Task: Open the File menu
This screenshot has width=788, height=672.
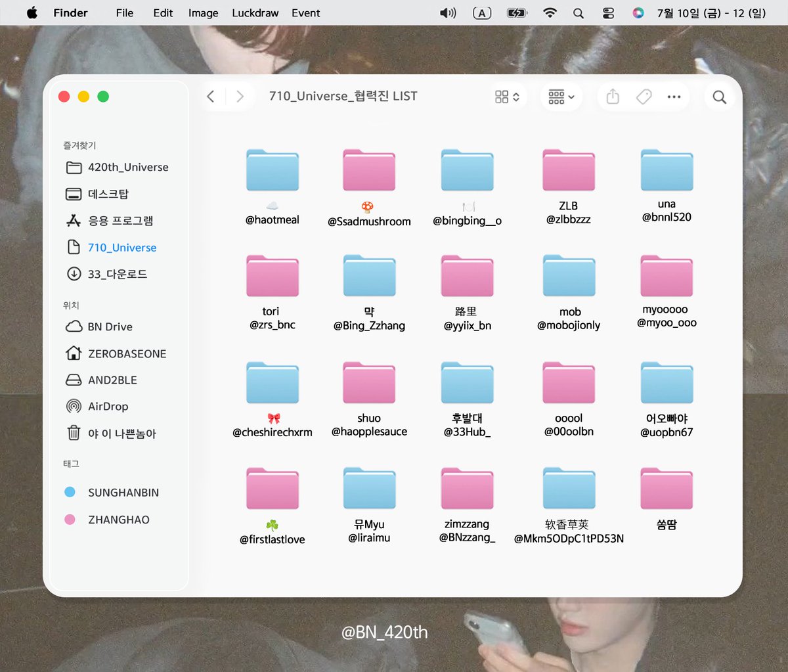Action: click(x=125, y=12)
